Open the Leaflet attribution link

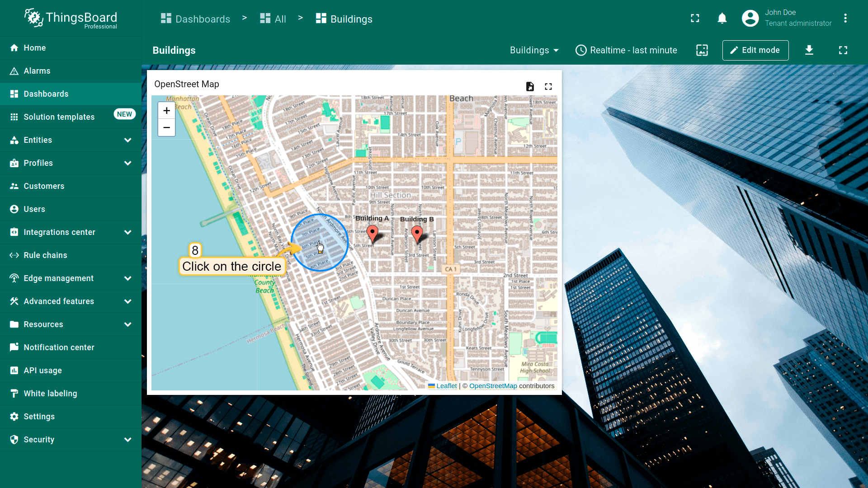tap(446, 386)
